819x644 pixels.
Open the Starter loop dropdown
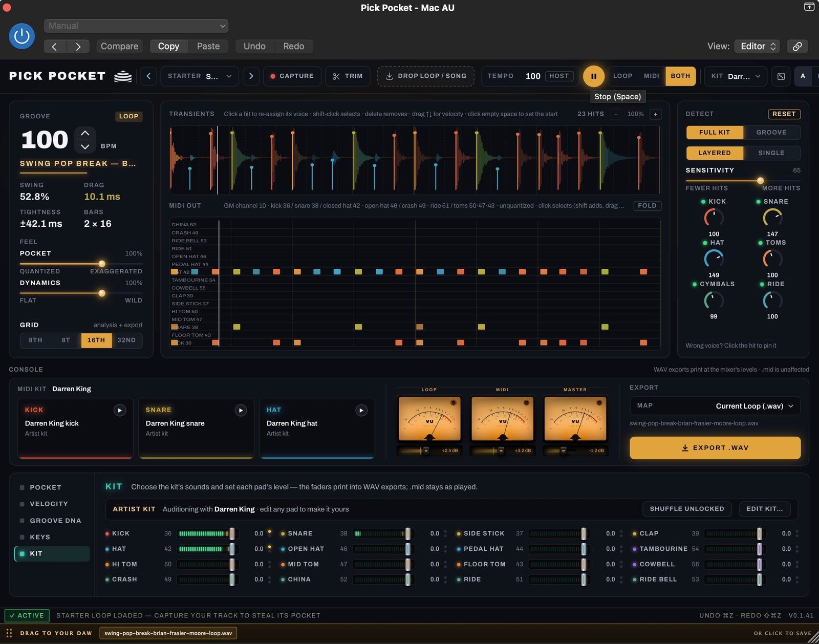tap(200, 76)
